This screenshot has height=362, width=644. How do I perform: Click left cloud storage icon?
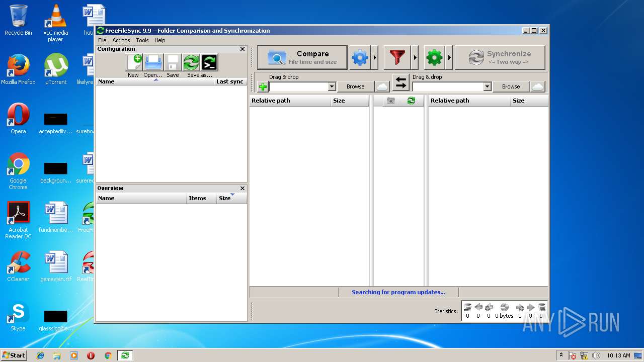[382, 86]
